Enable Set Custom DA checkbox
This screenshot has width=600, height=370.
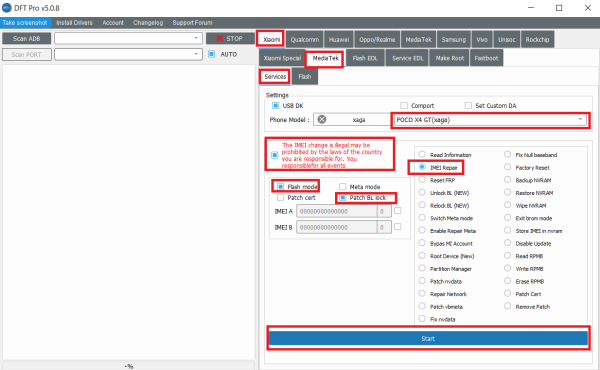(x=468, y=105)
